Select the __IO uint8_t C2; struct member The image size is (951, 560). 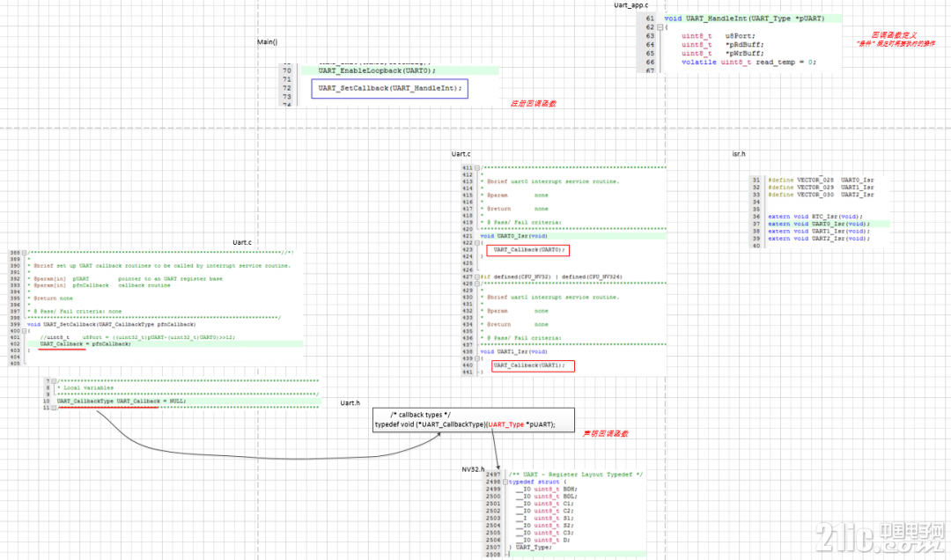click(545, 511)
